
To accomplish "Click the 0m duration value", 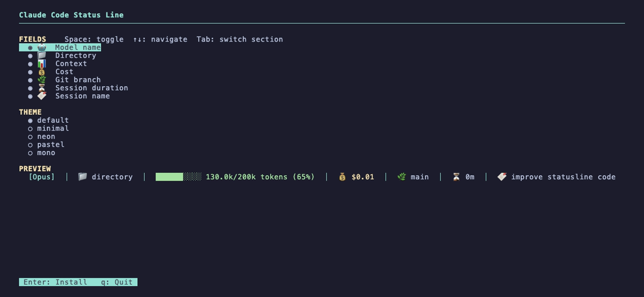I will tap(470, 177).
